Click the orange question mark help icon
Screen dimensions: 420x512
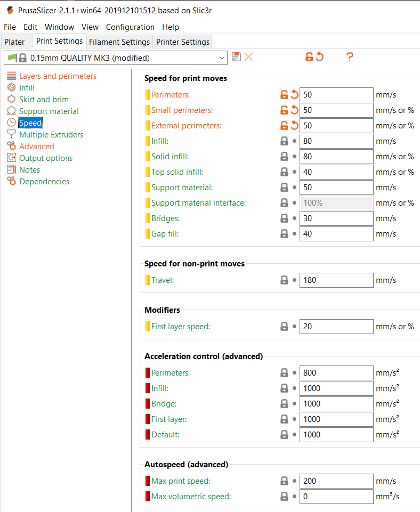pos(350,57)
